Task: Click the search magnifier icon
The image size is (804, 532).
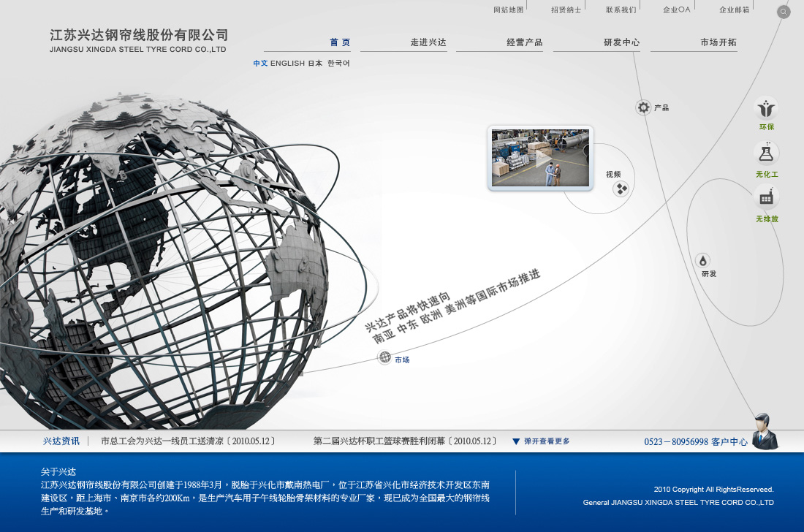Action: point(783,12)
